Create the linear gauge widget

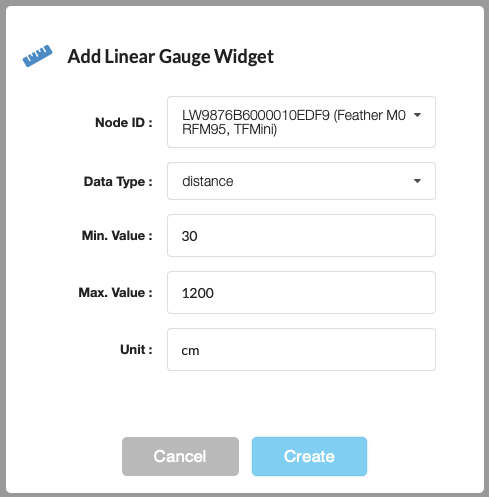coord(309,456)
